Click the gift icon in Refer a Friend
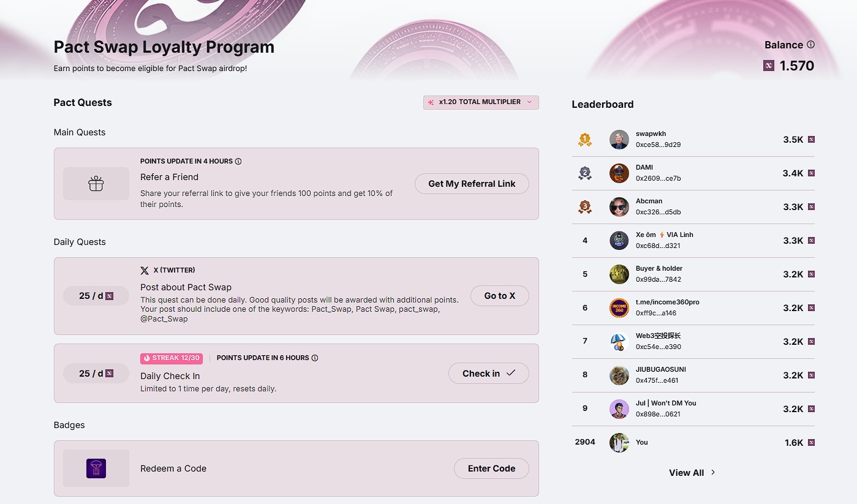Screen dimensions: 857x504 tap(96, 184)
